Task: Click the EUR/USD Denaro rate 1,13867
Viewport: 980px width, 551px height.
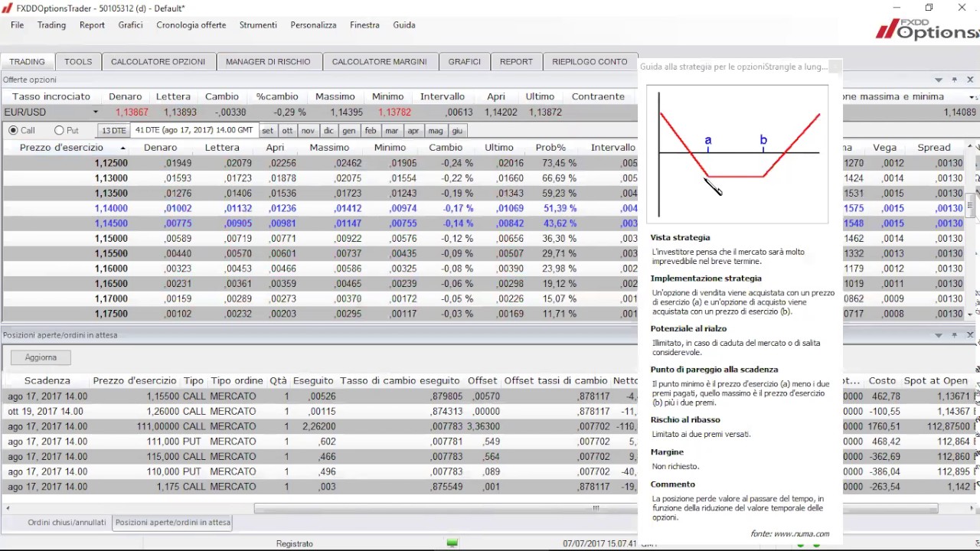Action: (132, 112)
